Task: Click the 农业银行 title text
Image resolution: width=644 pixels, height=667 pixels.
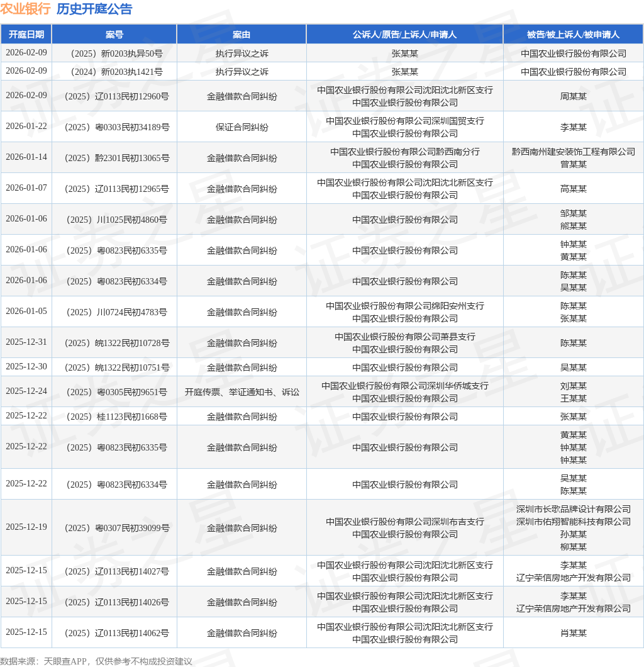Action: click(26, 9)
